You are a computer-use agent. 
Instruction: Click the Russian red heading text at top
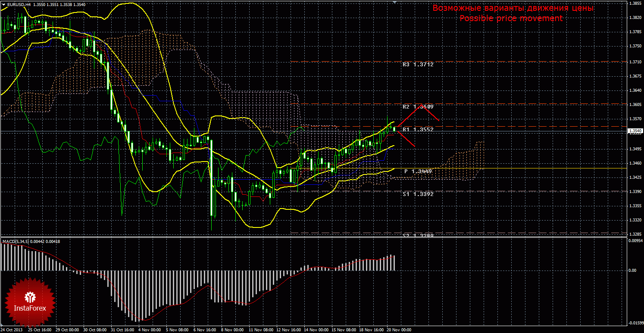(x=513, y=8)
